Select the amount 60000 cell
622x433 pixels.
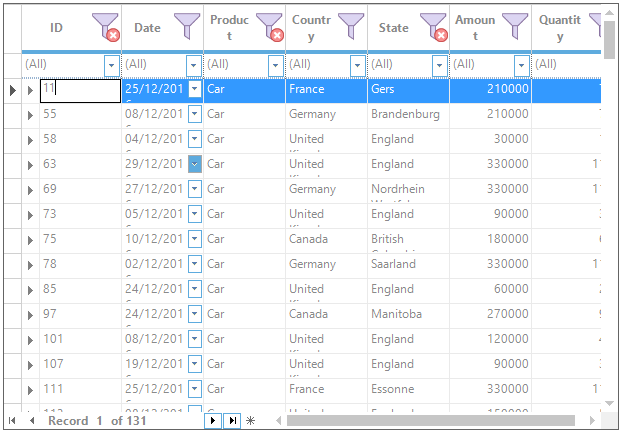491,290
